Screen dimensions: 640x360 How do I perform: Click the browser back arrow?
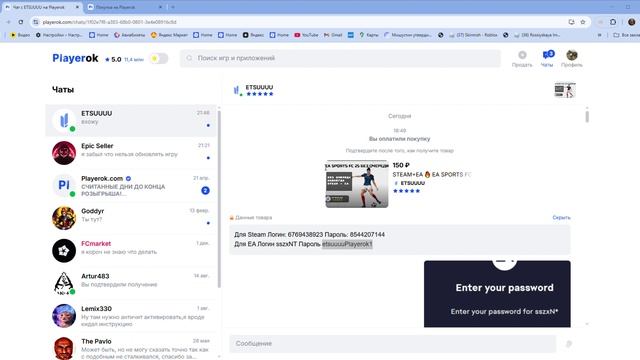[x=8, y=22]
